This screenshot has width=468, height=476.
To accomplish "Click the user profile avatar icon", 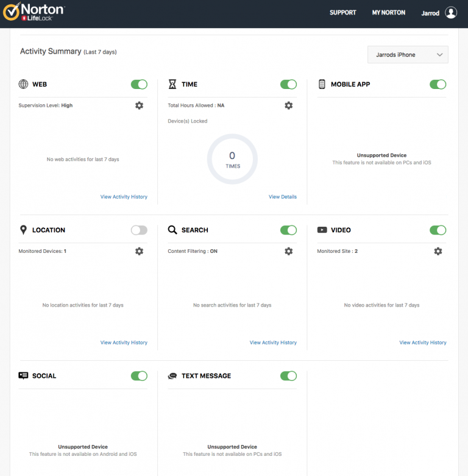I will pos(450,13).
